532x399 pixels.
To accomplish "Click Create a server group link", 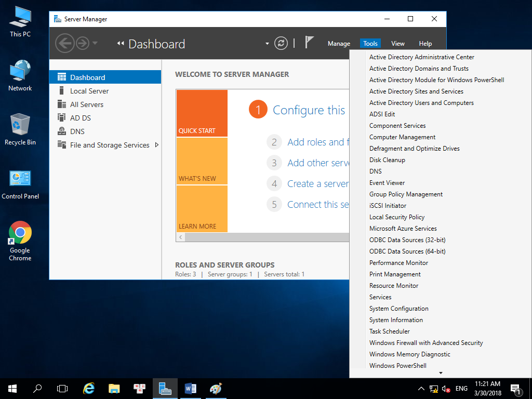I will click(318, 183).
